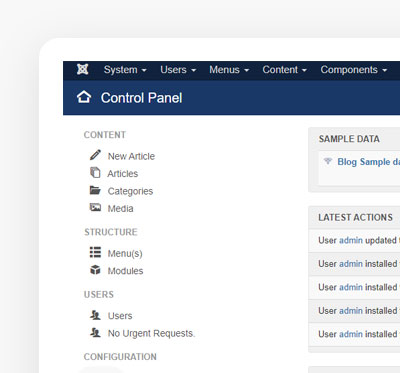The image size is (400, 373).
Task: Click the Categories folder icon
Action: click(95, 190)
